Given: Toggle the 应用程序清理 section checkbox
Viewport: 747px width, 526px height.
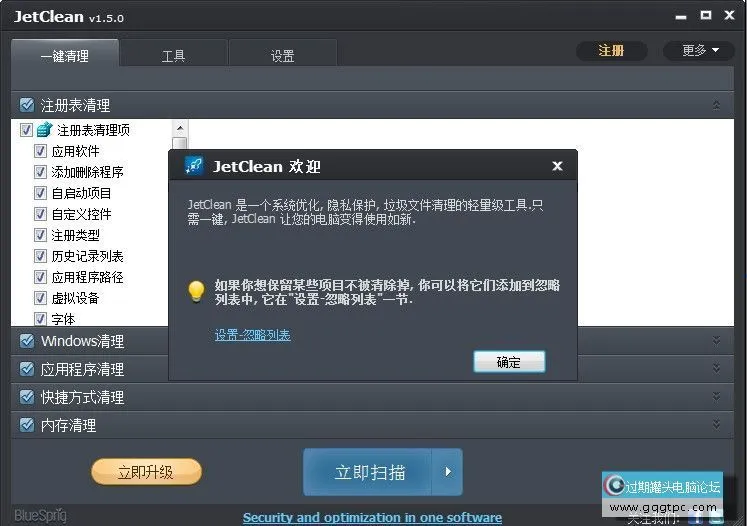Looking at the screenshot, I should [27, 369].
